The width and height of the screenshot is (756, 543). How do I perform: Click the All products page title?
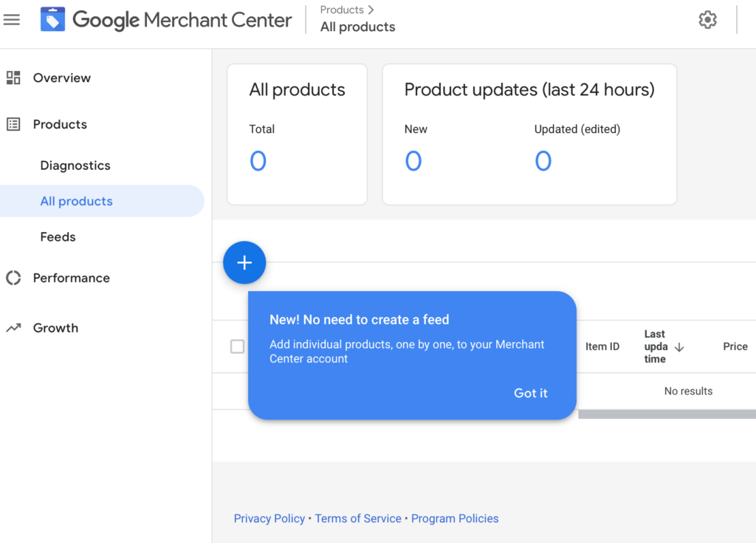click(x=358, y=27)
